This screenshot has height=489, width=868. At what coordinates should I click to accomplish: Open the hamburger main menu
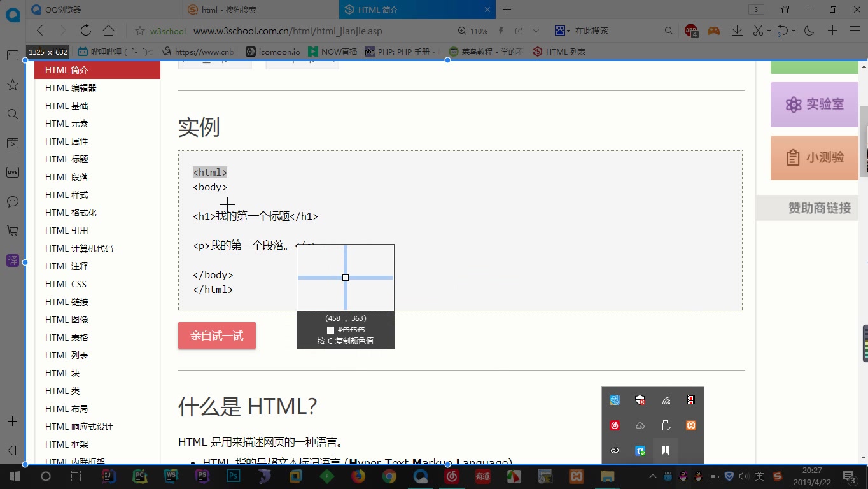pos(855,31)
